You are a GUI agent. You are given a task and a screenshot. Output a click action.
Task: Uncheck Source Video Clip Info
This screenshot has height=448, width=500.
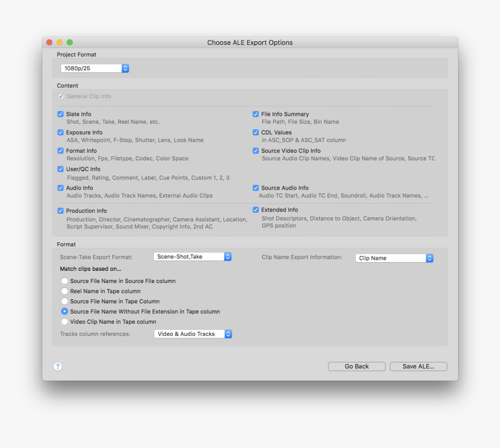click(x=255, y=150)
